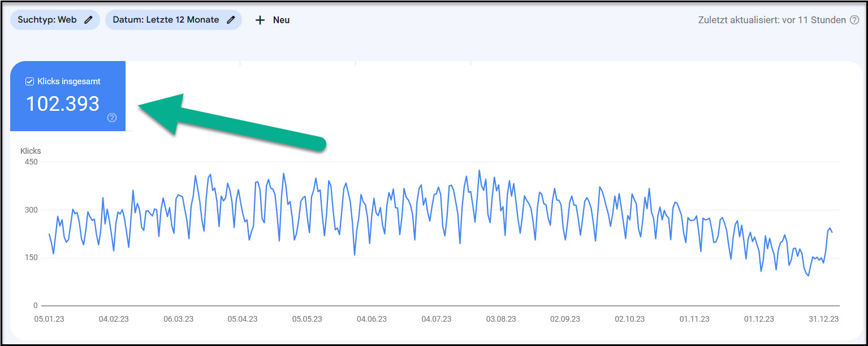Click the 04.02.23 date label
This screenshot has width=868, height=346.
point(114,319)
